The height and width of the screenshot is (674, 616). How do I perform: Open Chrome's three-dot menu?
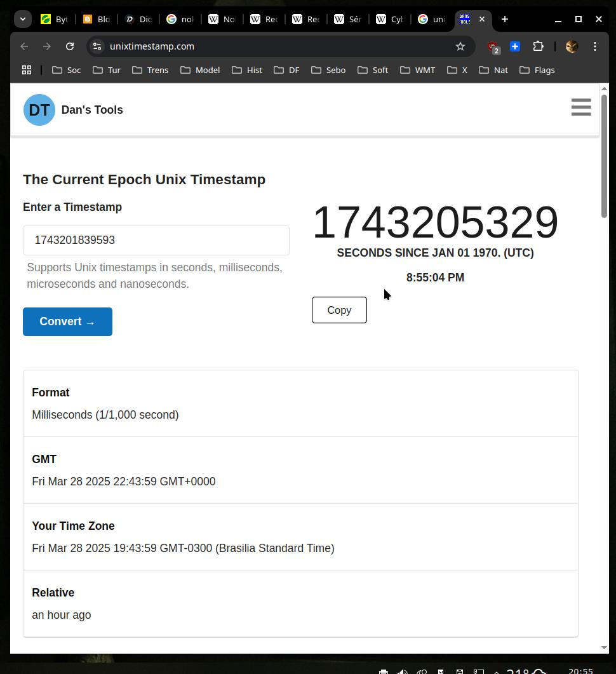click(x=595, y=46)
